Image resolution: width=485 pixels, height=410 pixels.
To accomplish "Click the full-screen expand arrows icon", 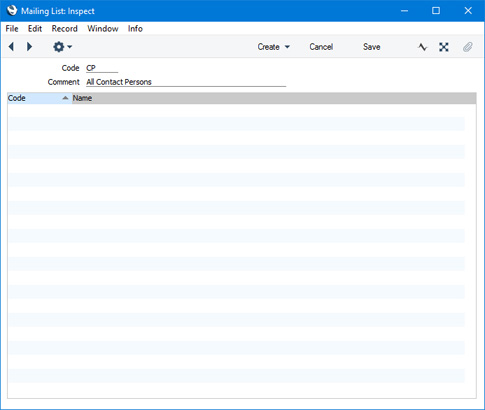I will 444,47.
